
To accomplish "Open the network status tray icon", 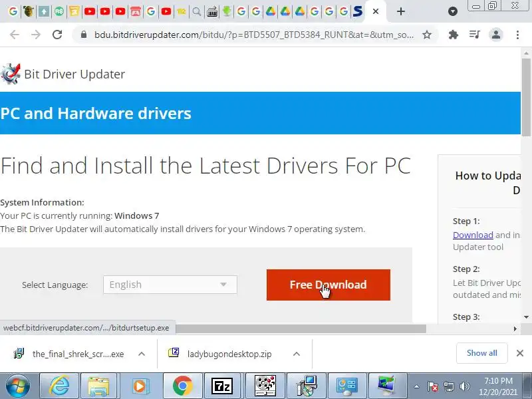I will tap(448, 386).
